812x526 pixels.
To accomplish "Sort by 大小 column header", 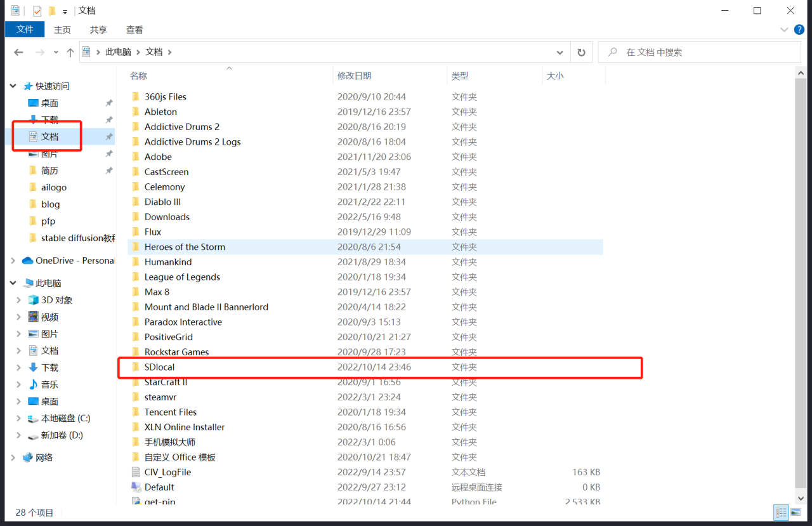I will pos(555,76).
